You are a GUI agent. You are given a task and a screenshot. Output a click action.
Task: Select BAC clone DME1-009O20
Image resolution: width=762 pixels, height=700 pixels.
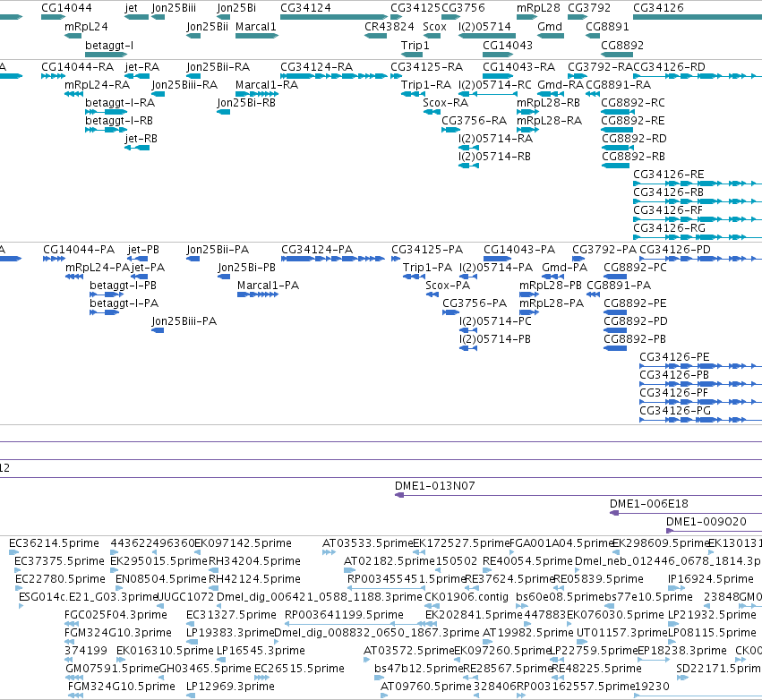(x=714, y=531)
